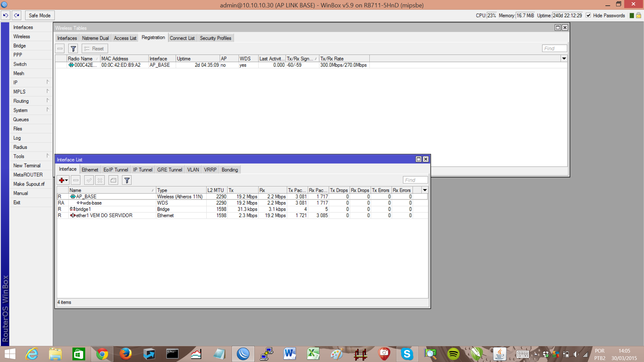
Task: Open Spotify from the taskbar
Action: coord(453,354)
